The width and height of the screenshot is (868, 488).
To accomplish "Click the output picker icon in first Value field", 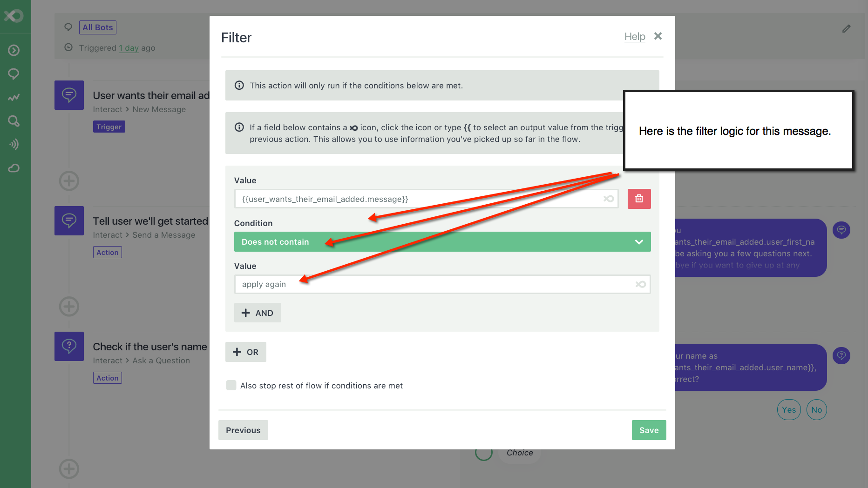I will [x=608, y=199].
